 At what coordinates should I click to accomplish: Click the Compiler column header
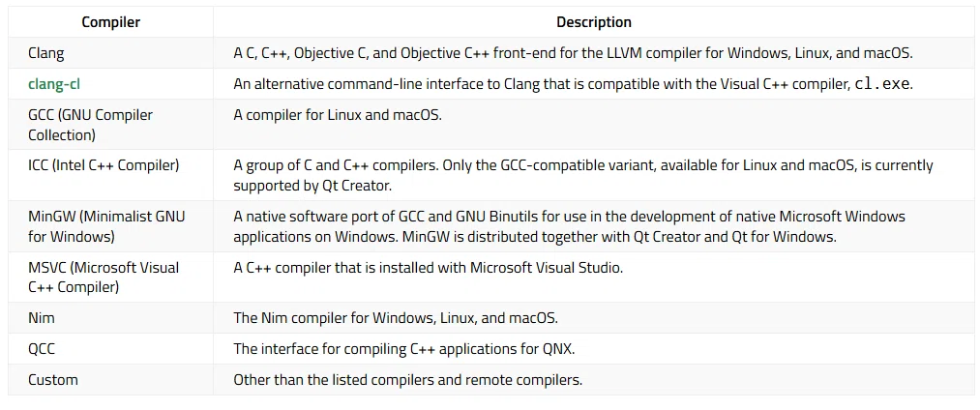coord(110,22)
